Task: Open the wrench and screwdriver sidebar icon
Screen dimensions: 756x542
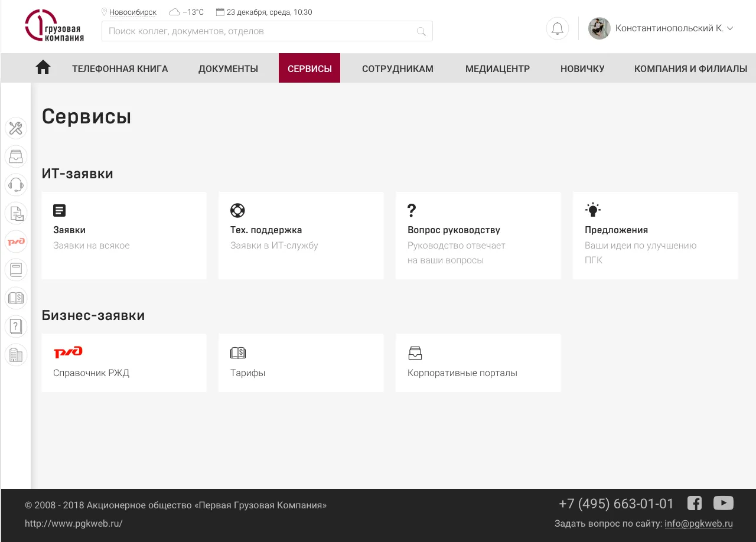Action: [16, 128]
